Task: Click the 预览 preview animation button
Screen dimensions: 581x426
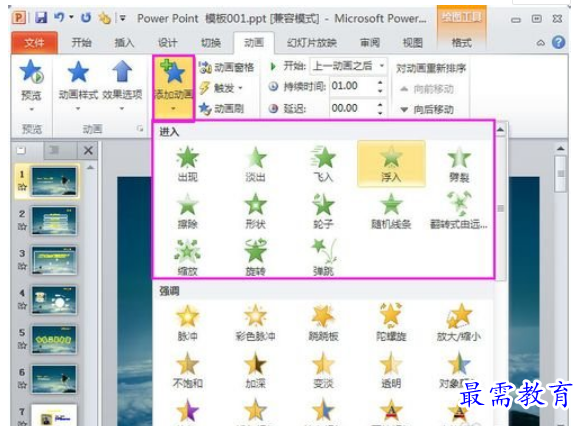Action: (31, 84)
